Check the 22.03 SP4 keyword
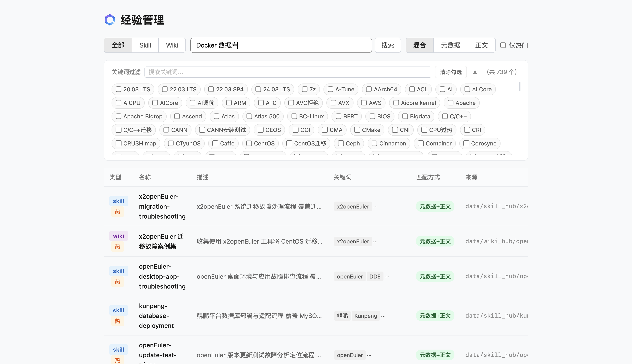 (x=211, y=89)
